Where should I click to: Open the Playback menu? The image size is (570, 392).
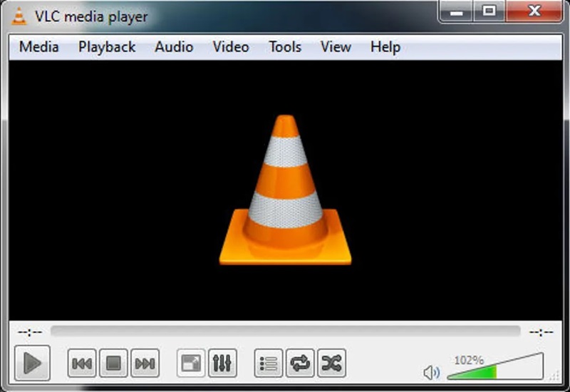click(107, 47)
